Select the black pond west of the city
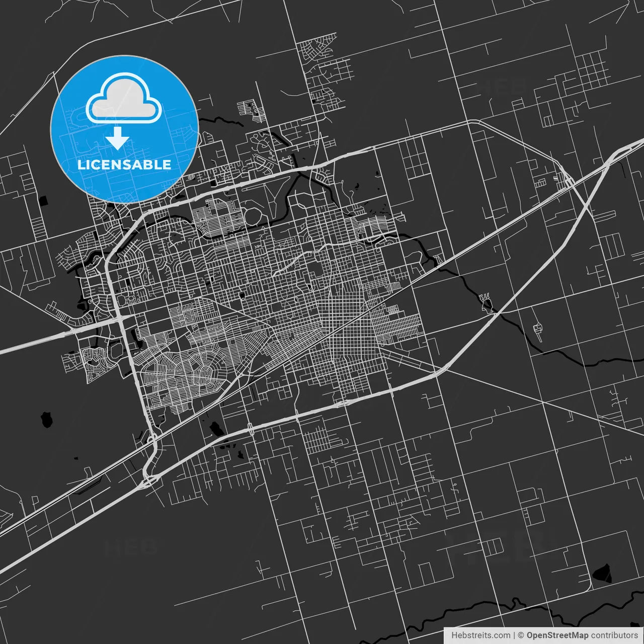This screenshot has height=644, width=644. [x=47, y=419]
